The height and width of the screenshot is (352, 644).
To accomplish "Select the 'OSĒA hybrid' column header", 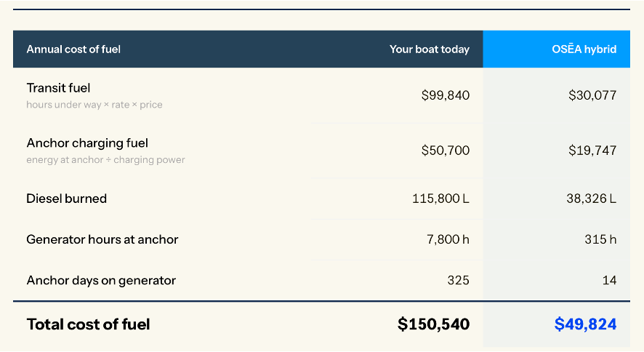I will [584, 49].
